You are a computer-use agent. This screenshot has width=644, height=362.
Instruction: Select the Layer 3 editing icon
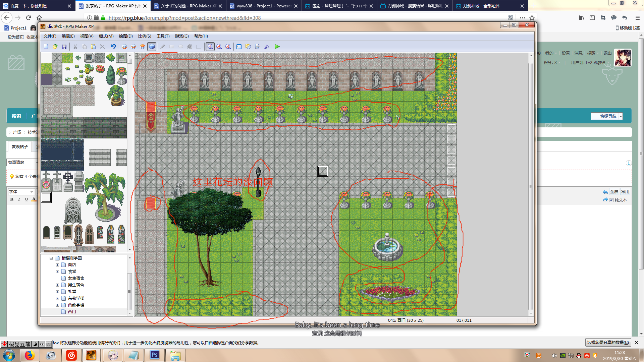pyautogui.click(x=143, y=47)
